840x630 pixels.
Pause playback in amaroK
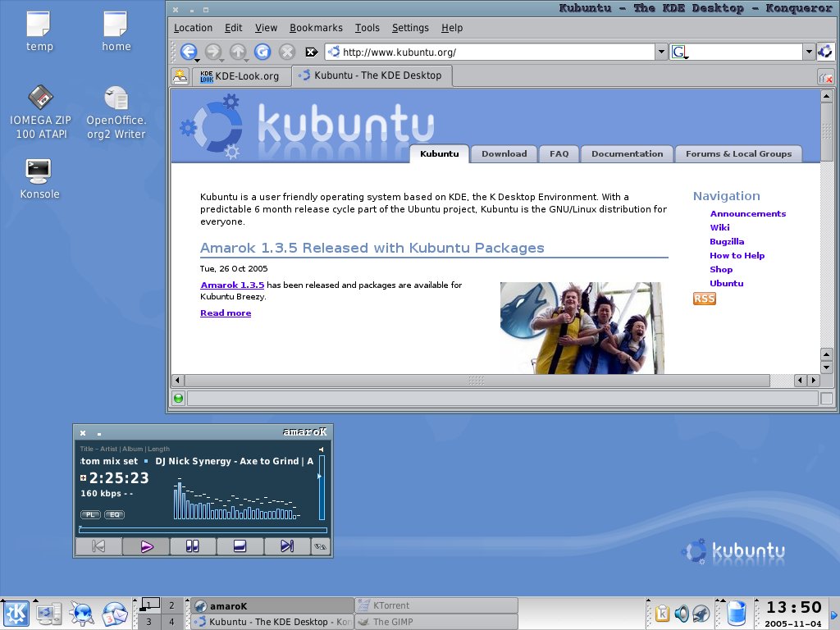[192, 546]
